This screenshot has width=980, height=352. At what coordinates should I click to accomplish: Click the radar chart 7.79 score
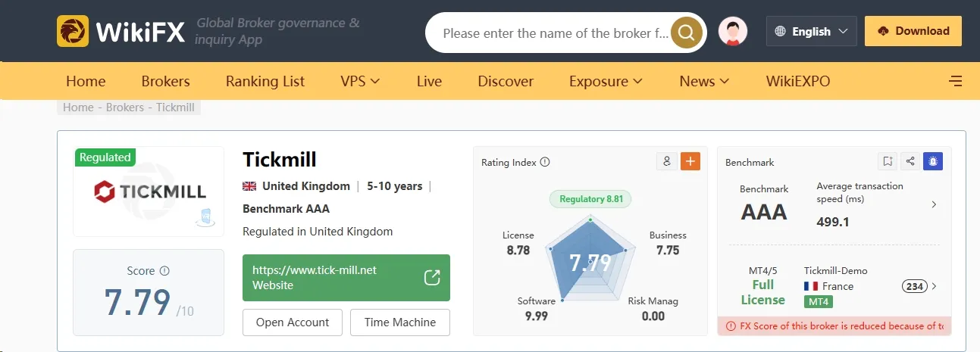click(590, 263)
